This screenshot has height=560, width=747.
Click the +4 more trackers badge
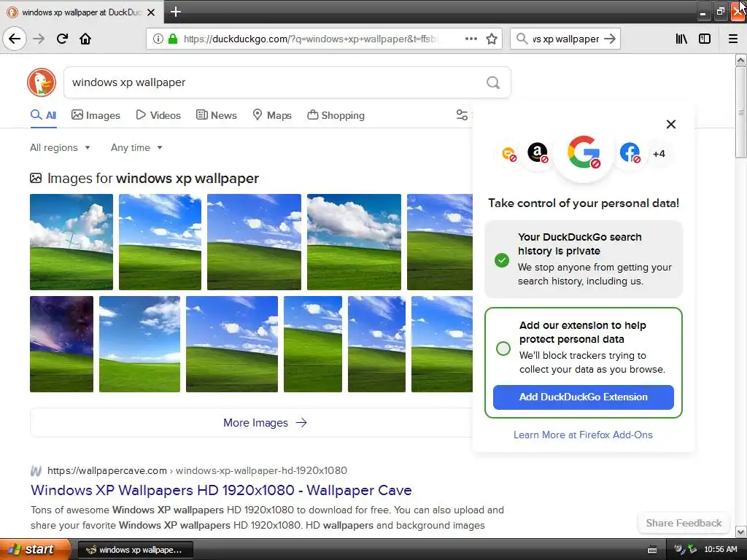[x=659, y=154]
